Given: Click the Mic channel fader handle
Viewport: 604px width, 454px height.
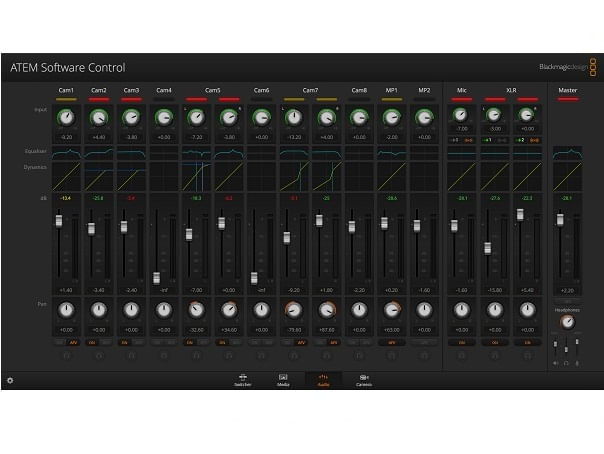Looking at the screenshot, I should click(x=454, y=225).
